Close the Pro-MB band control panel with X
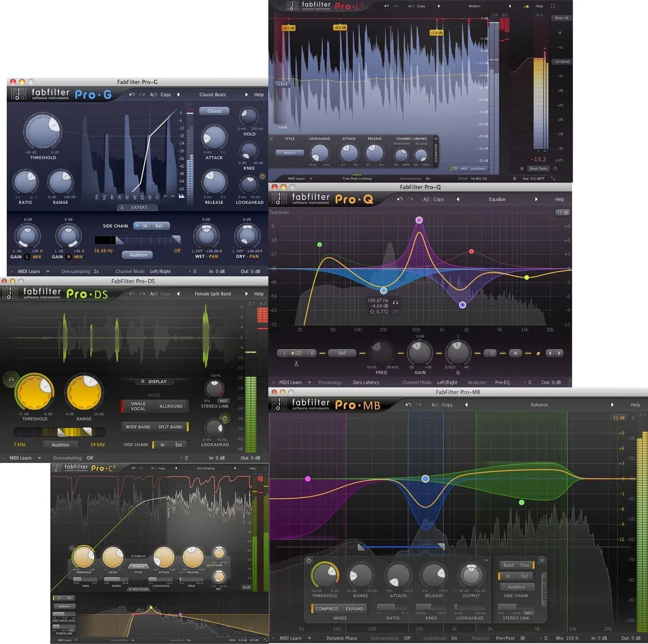The image size is (648, 644). coord(542,561)
